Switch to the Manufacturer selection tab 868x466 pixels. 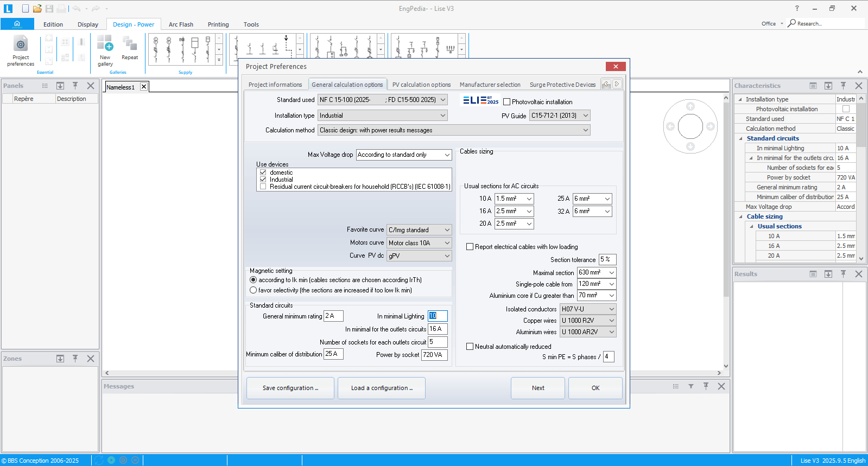(490, 85)
